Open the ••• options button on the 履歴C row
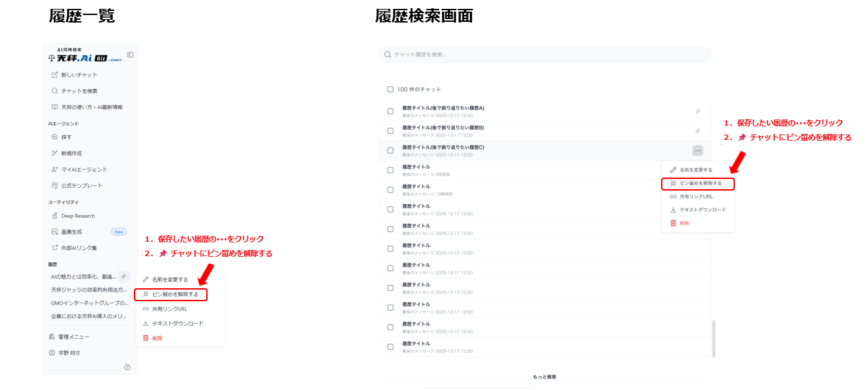Screen dimensions: 868x390 pyautogui.click(x=697, y=151)
